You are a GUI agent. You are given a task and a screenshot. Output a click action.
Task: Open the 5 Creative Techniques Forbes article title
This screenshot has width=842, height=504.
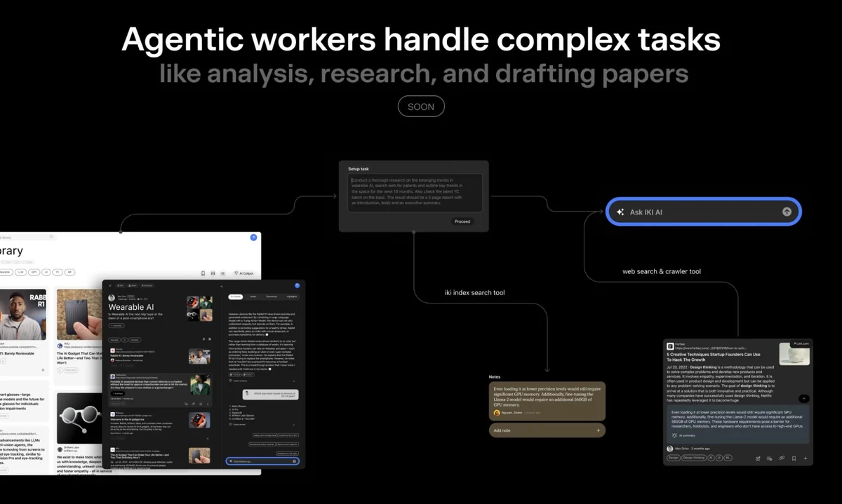[714, 357]
